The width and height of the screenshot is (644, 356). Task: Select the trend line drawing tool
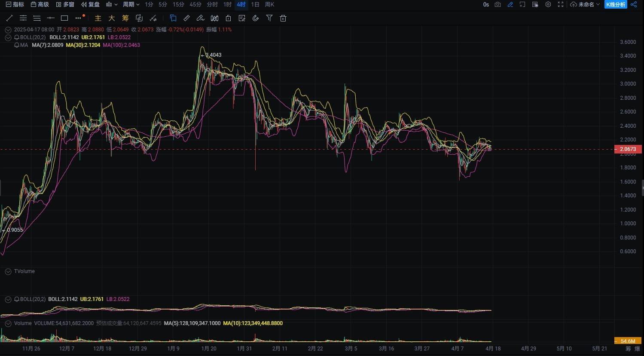tap(9, 18)
